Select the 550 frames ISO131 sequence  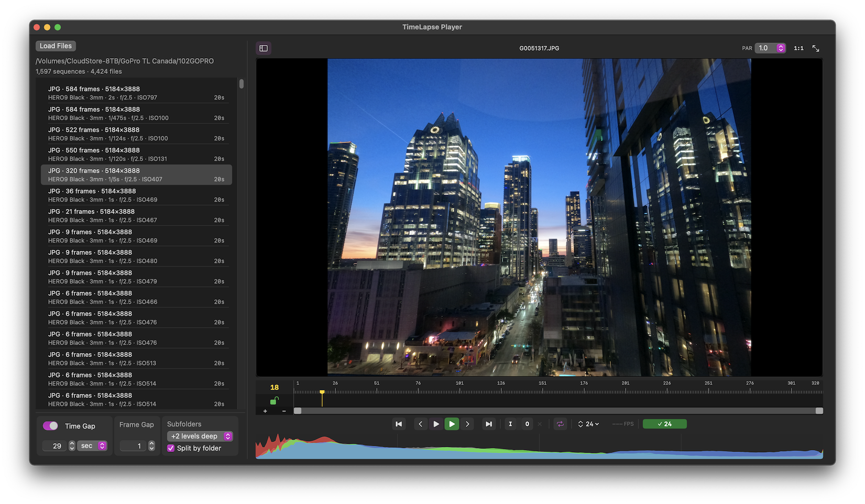pos(136,154)
